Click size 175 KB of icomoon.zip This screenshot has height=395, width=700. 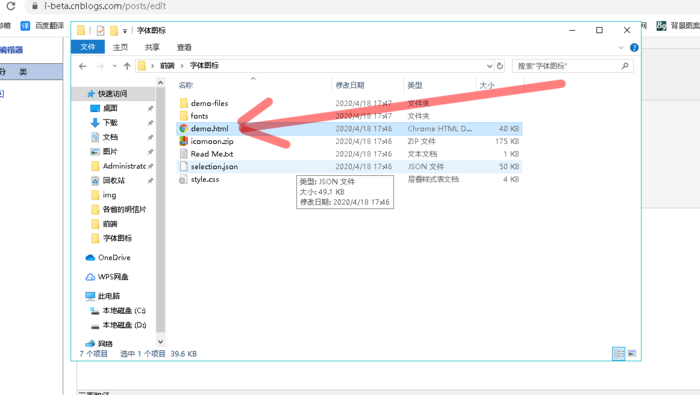click(507, 141)
